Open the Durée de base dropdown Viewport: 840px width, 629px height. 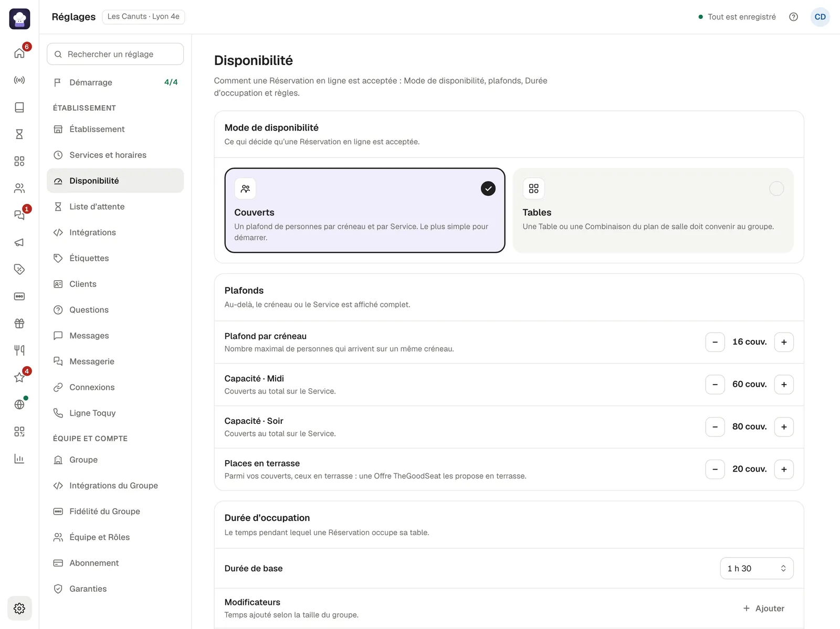(757, 568)
